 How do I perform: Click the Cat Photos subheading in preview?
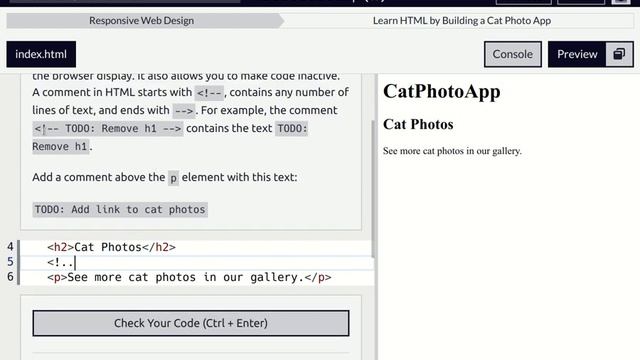(x=418, y=124)
